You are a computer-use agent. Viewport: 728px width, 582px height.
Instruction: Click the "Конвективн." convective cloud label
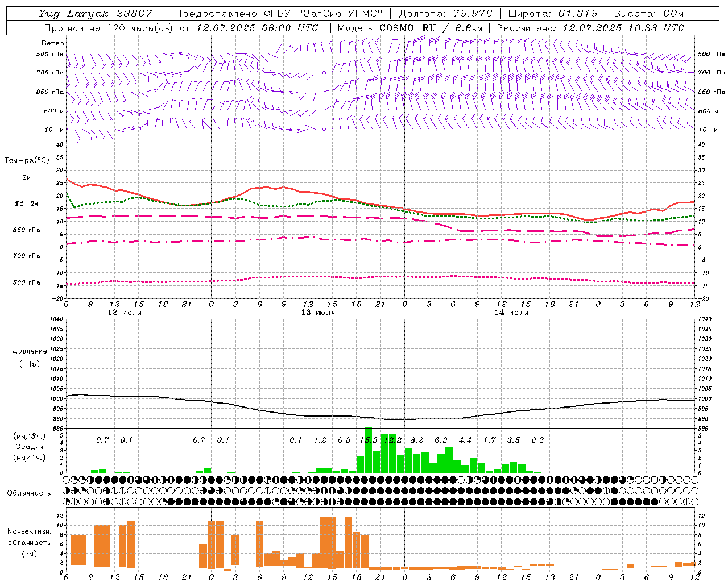tap(29, 531)
